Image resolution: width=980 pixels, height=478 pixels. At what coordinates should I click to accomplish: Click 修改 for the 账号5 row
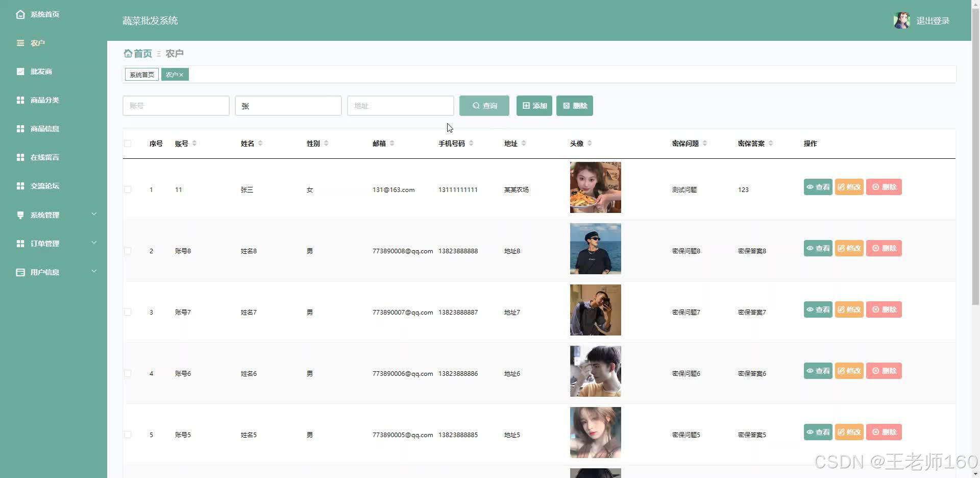click(849, 432)
